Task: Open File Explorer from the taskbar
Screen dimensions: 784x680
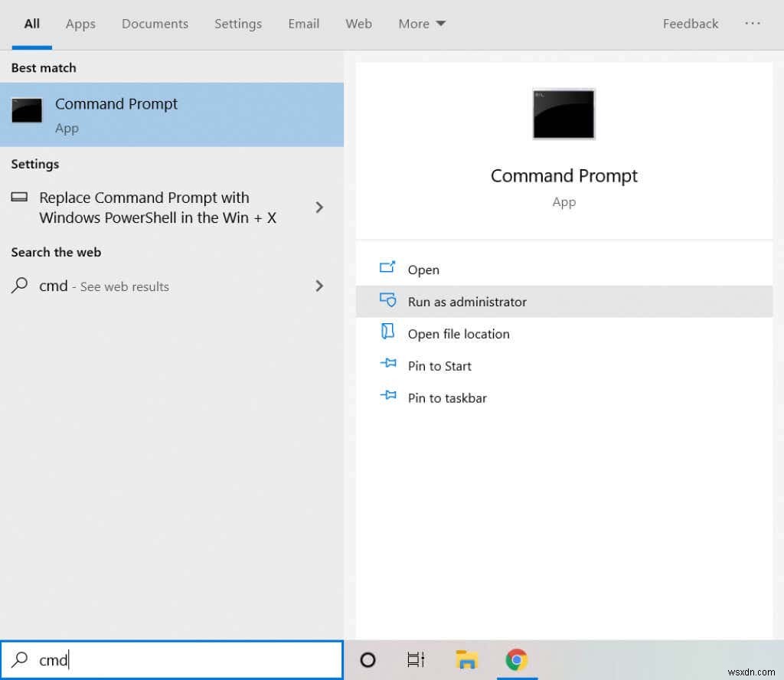Action: (466, 659)
